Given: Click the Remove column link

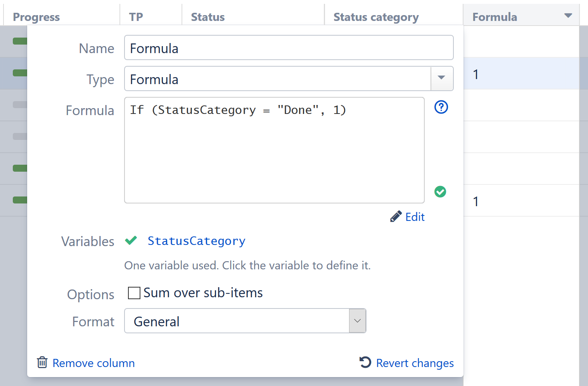Looking at the screenshot, I should point(93,363).
